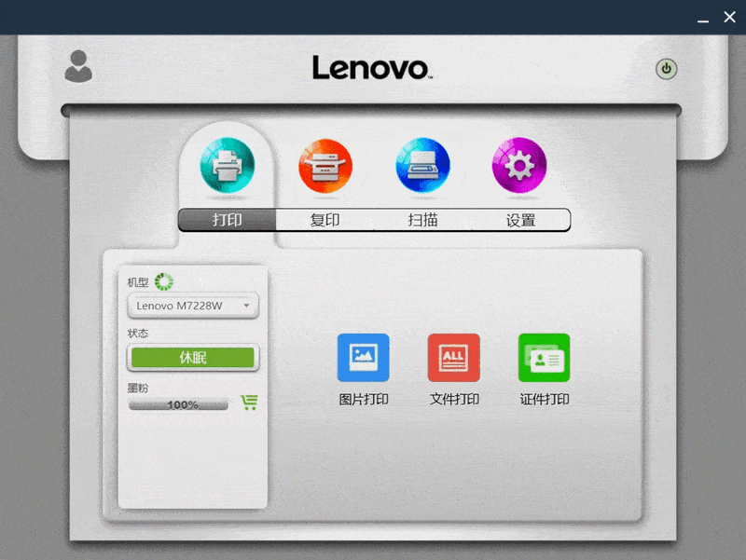Image resolution: width=746 pixels, height=560 pixels.
Task: Click the green 休眠 status button
Action: click(193, 358)
